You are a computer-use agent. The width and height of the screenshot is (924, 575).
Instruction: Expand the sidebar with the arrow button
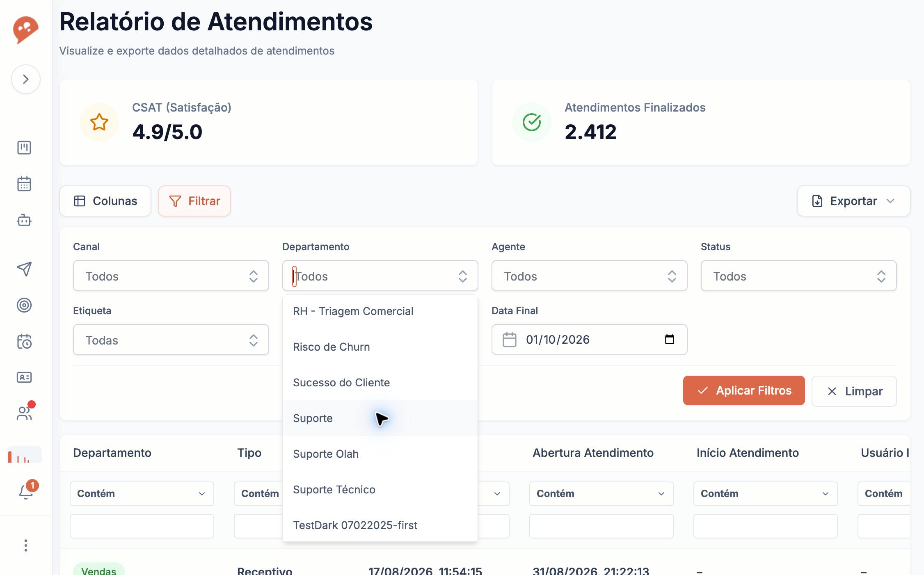[25, 79]
